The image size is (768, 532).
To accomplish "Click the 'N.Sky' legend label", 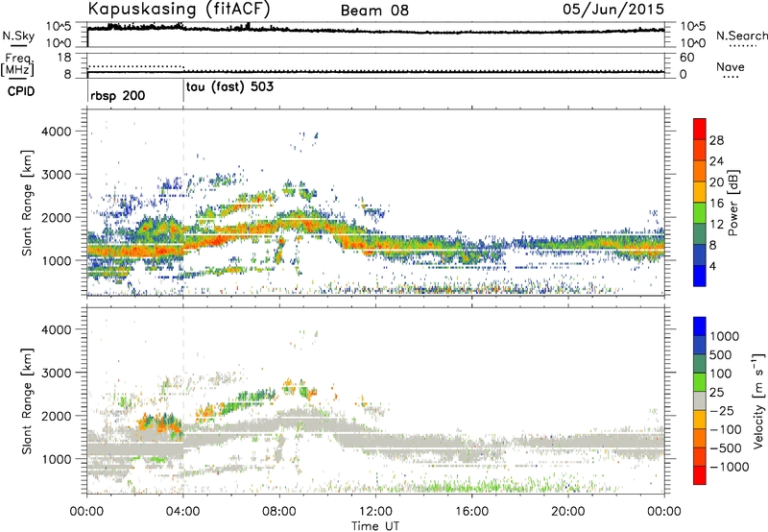I will pyautogui.click(x=18, y=36).
